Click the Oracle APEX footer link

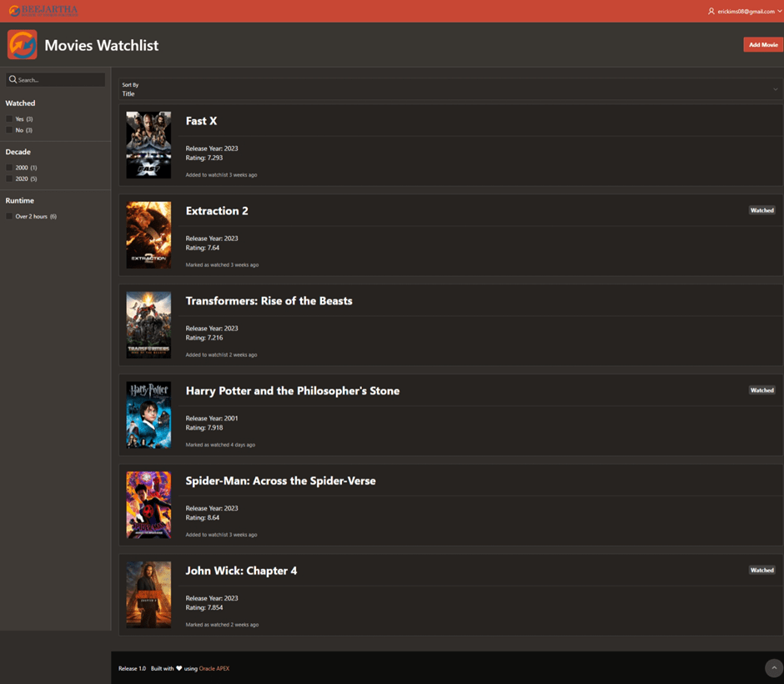(214, 668)
